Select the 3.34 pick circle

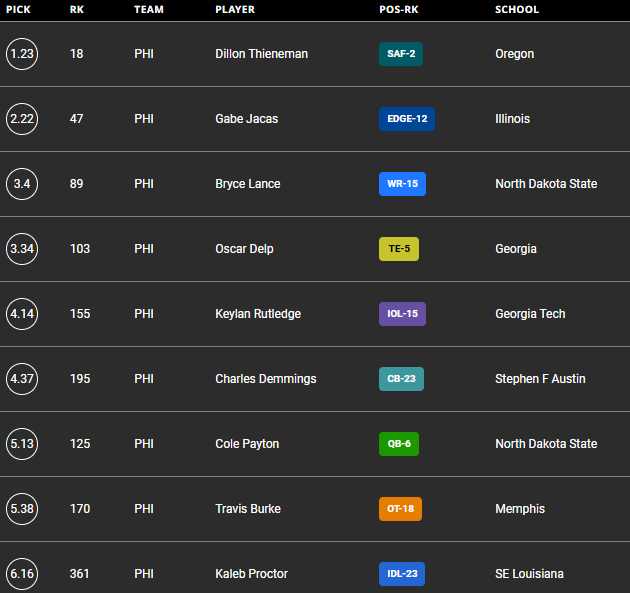(22, 249)
